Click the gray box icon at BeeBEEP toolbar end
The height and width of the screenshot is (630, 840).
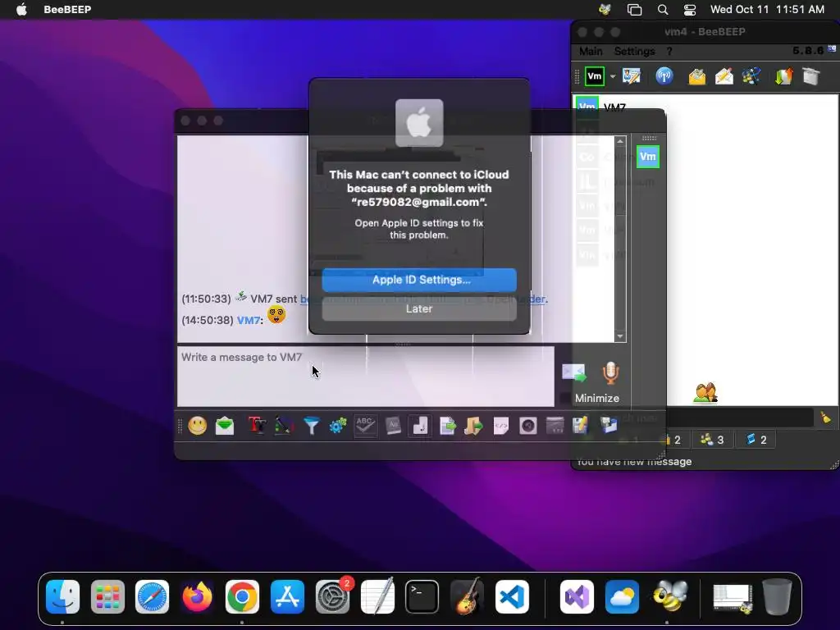tap(811, 76)
